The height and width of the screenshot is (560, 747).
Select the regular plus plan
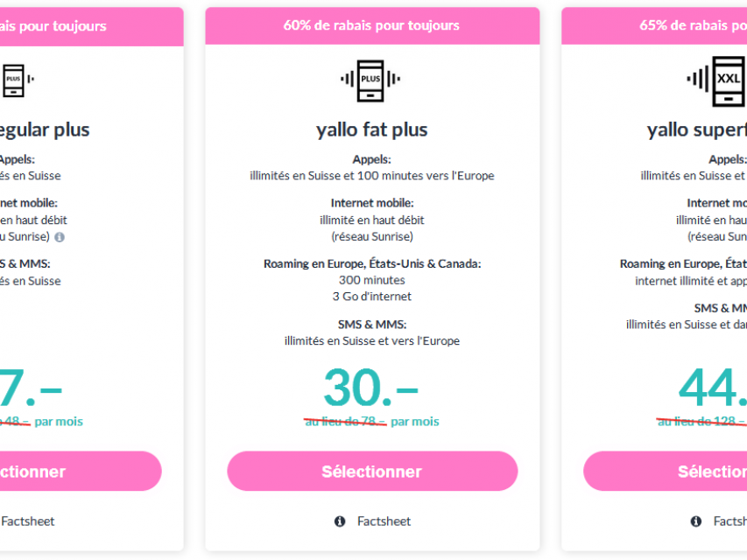[81, 471]
